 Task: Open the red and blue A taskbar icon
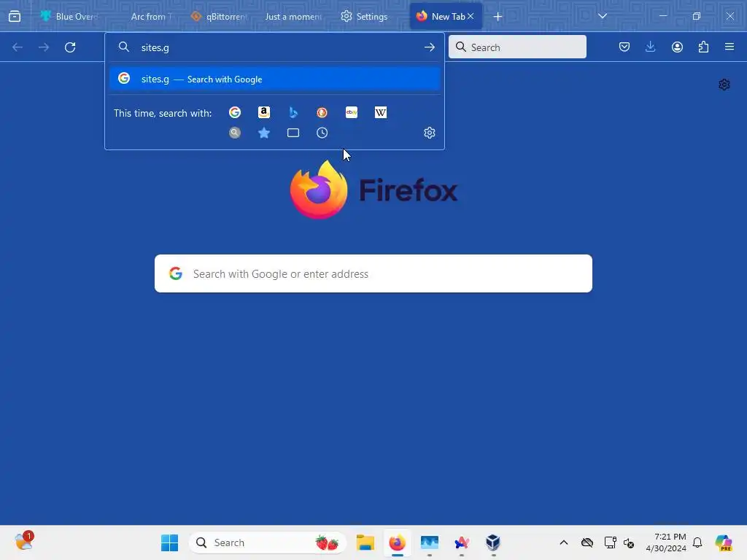(x=462, y=542)
